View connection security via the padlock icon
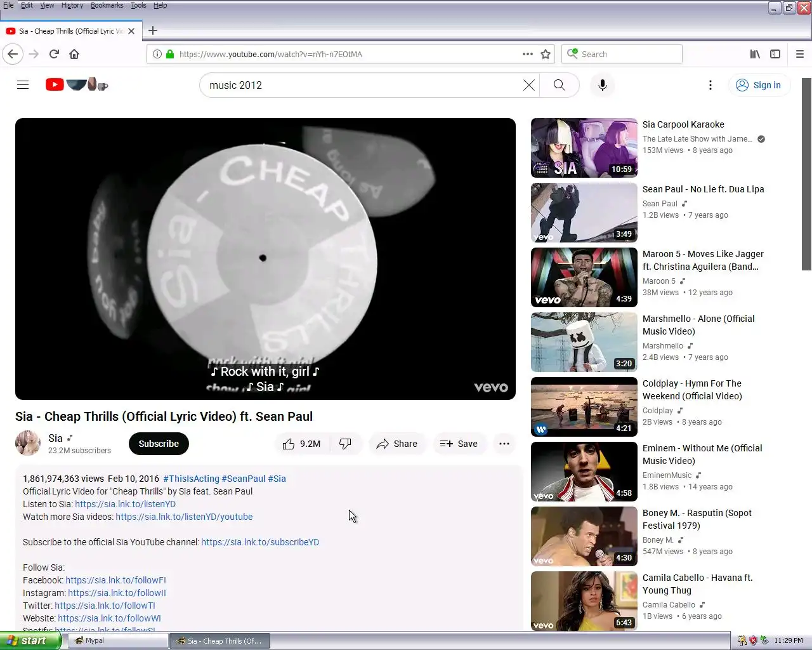The width and height of the screenshot is (812, 650). coord(170,54)
